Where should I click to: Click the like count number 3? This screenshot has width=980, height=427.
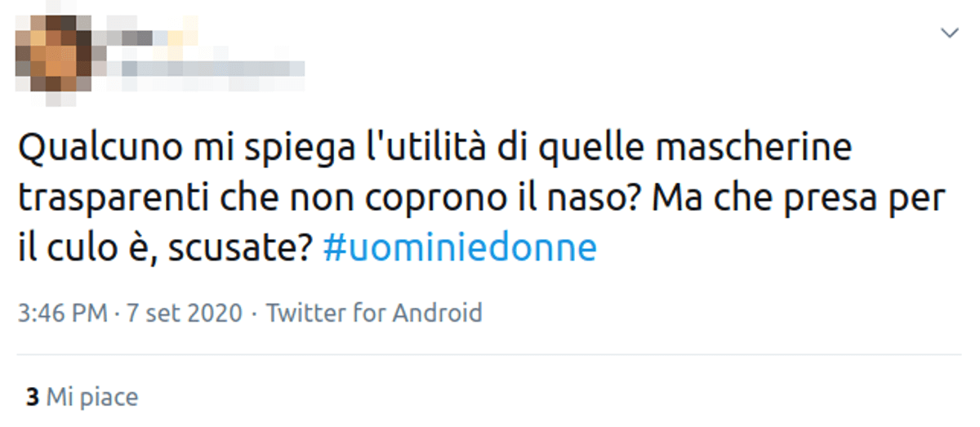(x=33, y=398)
